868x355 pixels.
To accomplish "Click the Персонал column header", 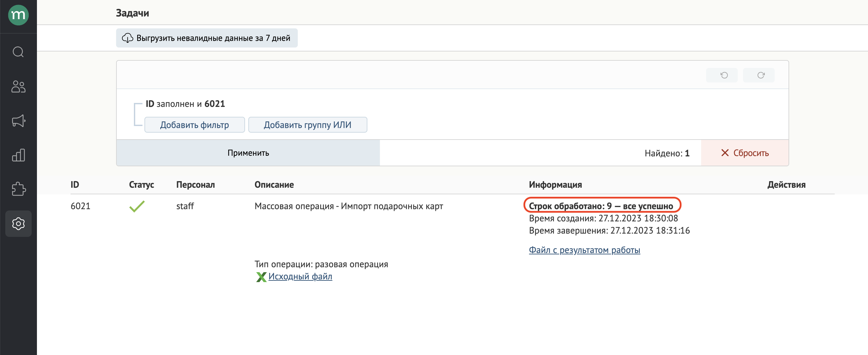I will point(196,185).
